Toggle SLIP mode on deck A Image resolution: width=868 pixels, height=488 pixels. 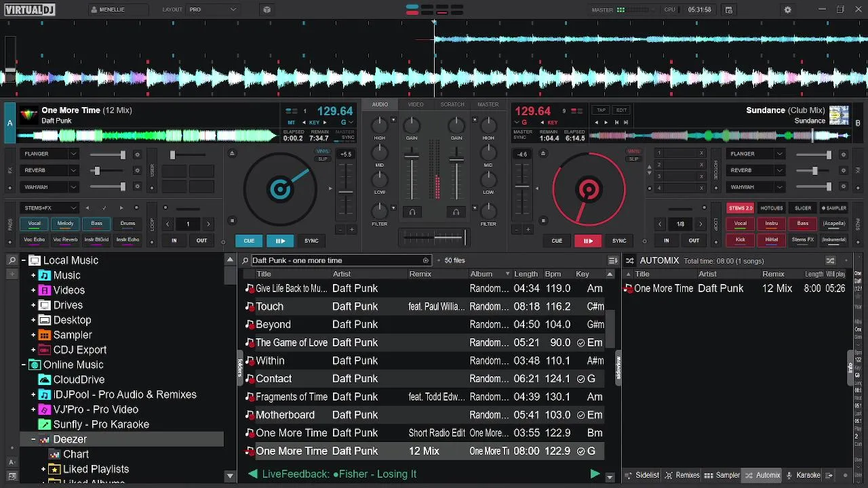click(x=323, y=159)
